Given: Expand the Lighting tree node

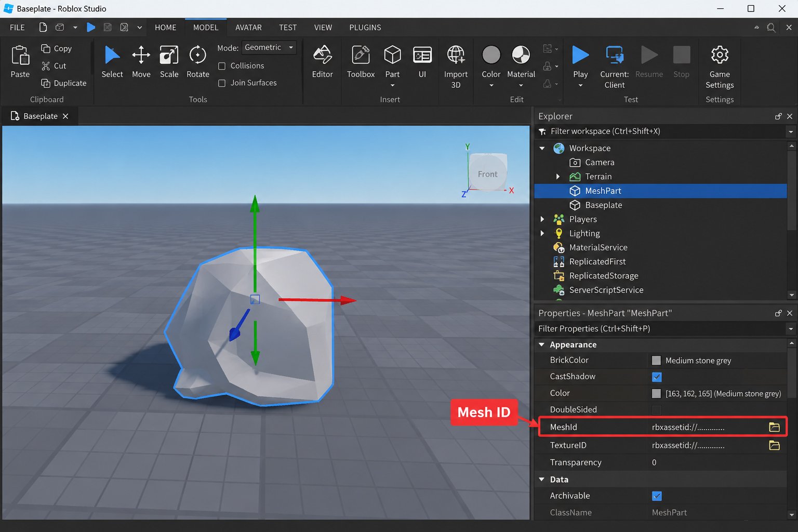Looking at the screenshot, I should click(x=542, y=233).
